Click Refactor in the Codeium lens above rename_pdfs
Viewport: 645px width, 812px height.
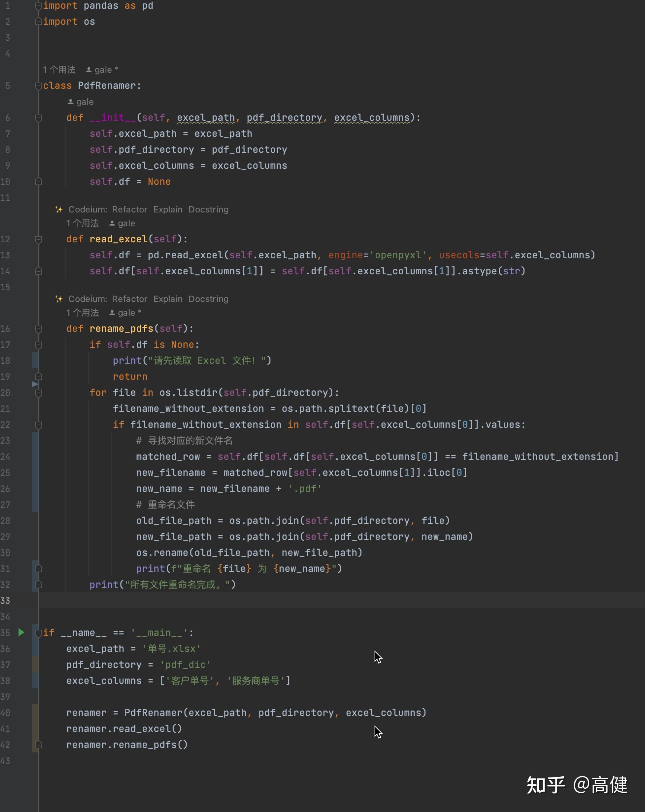pos(130,299)
